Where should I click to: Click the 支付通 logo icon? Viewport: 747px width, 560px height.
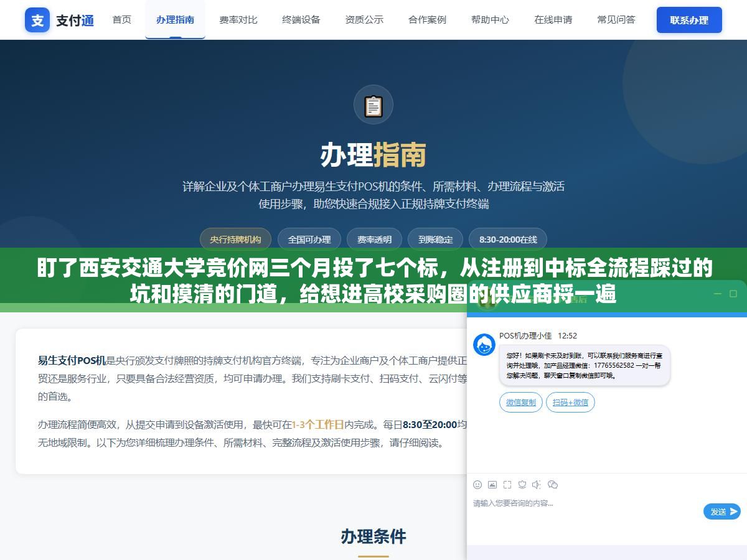37,20
